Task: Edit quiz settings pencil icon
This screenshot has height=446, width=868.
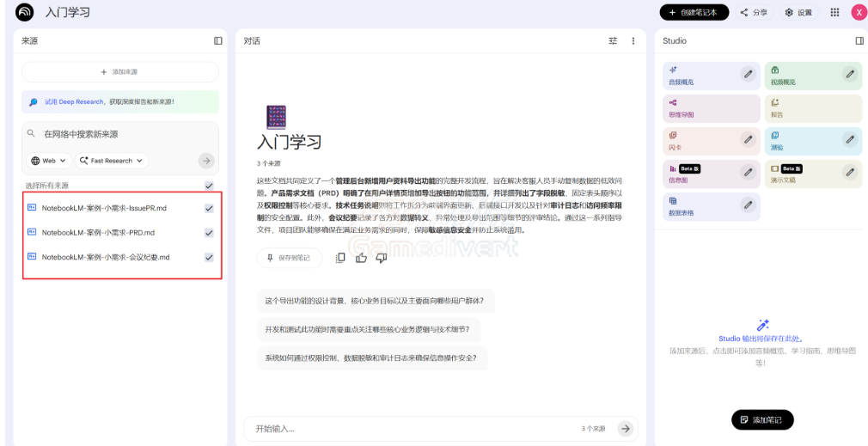Action: [x=850, y=138]
